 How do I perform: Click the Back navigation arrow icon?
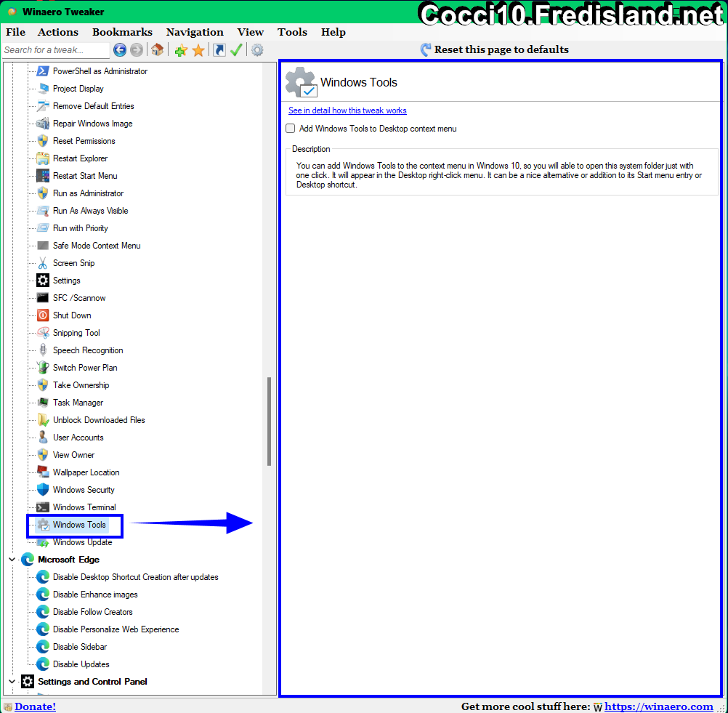click(120, 49)
